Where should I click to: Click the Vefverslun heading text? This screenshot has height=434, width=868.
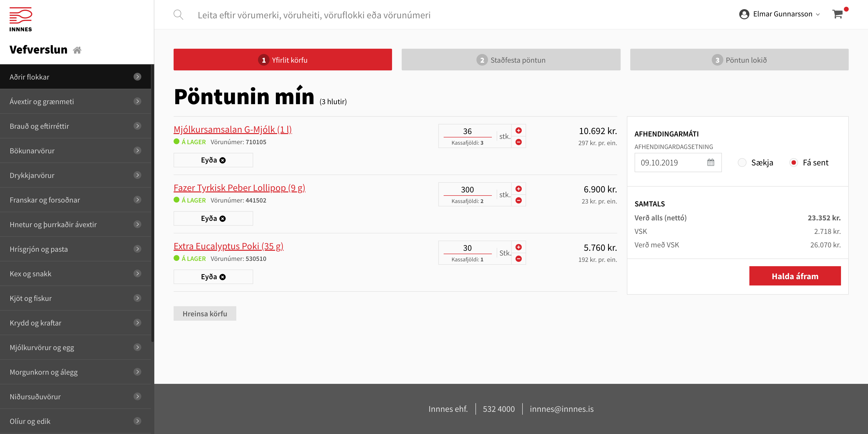38,49
